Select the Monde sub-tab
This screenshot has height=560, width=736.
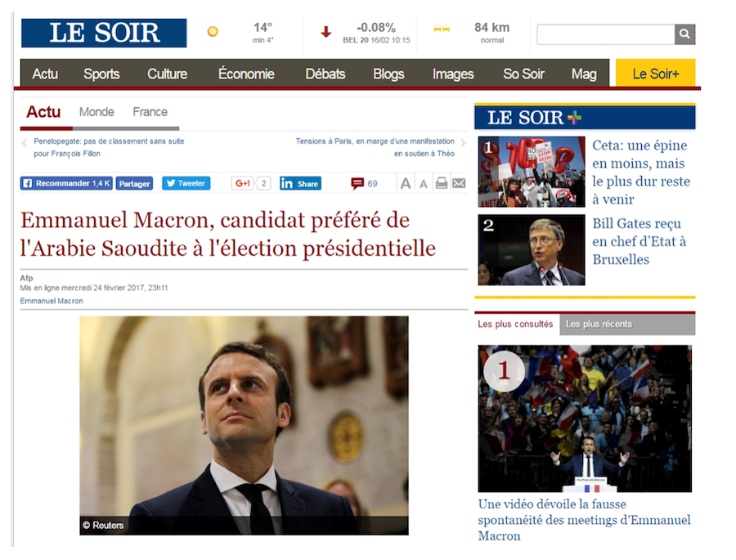[x=96, y=112]
